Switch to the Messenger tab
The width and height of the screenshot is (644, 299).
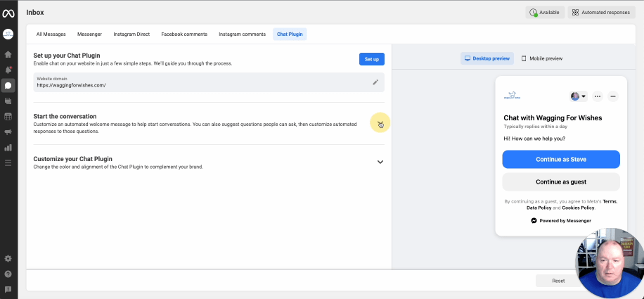tap(89, 34)
